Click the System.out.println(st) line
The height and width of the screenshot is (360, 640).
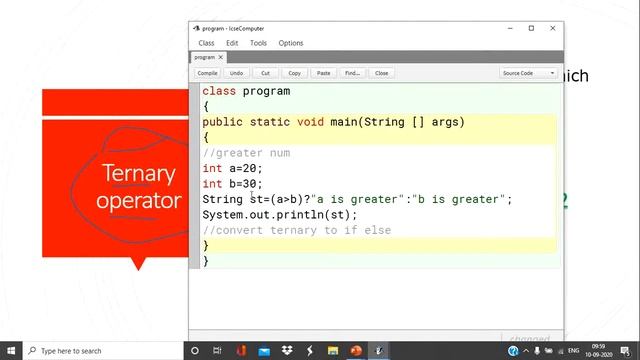280,215
